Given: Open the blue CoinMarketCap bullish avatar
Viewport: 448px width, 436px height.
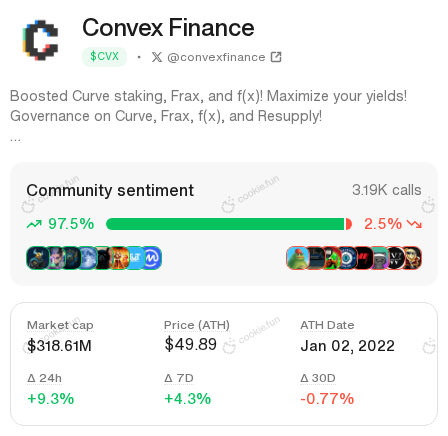Looking at the screenshot, I should coord(152,258).
